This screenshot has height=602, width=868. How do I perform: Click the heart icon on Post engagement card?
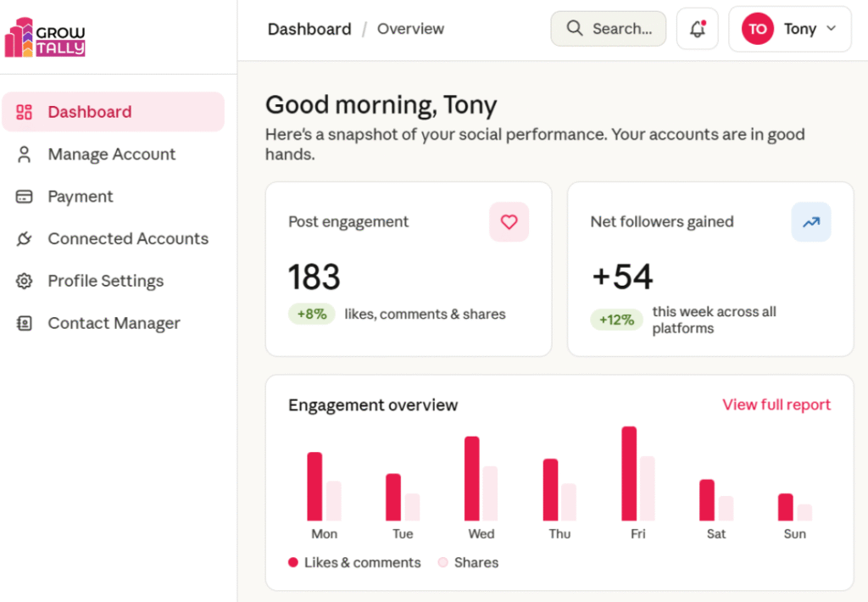click(x=509, y=222)
